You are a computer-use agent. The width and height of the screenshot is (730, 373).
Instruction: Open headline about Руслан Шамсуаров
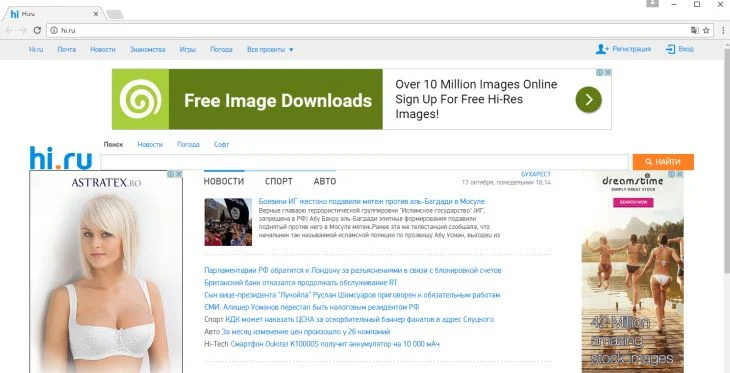(352, 295)
